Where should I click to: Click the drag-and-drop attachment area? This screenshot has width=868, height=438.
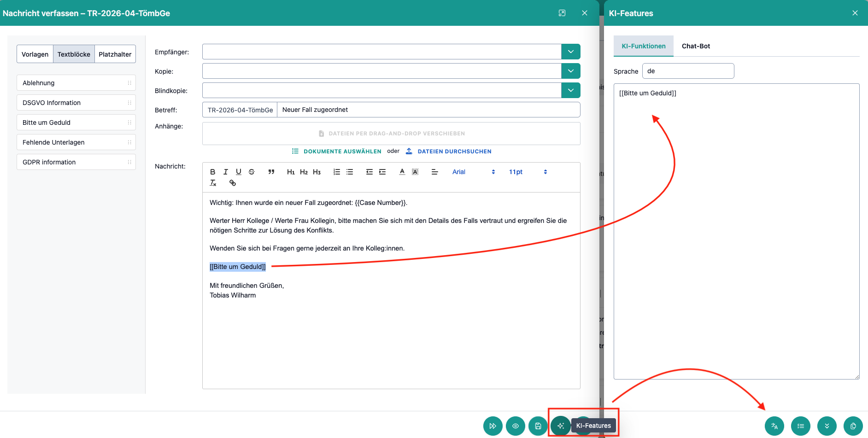pyautogui.click(x=391, y=134)
